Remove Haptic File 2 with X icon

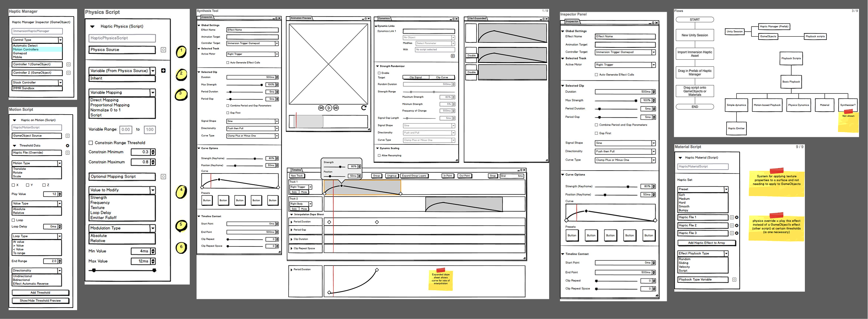click(737, 226)
